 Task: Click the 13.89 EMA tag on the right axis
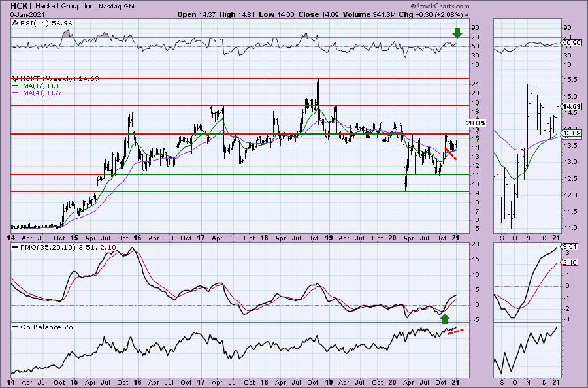click(x=572, y=133)
